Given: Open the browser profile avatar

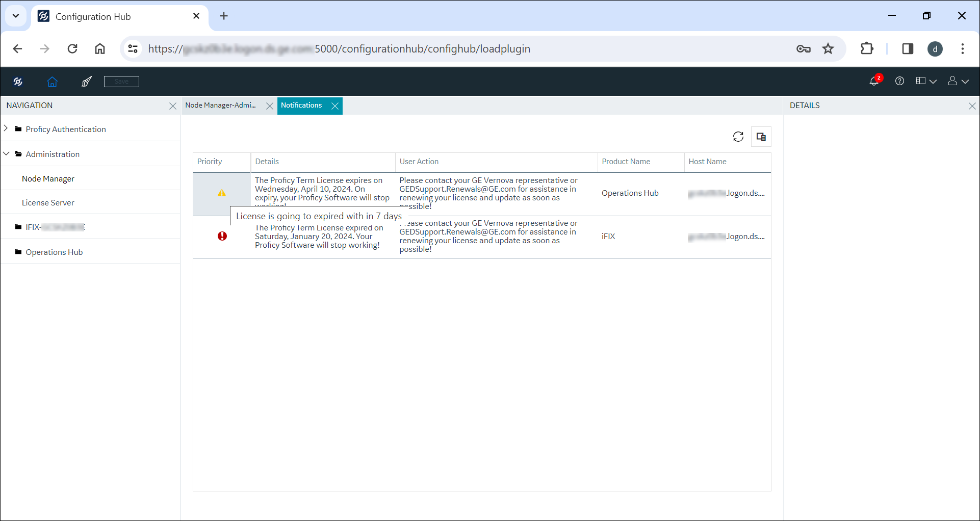Looking at the screenshot, I should click(x=935, y=49).
